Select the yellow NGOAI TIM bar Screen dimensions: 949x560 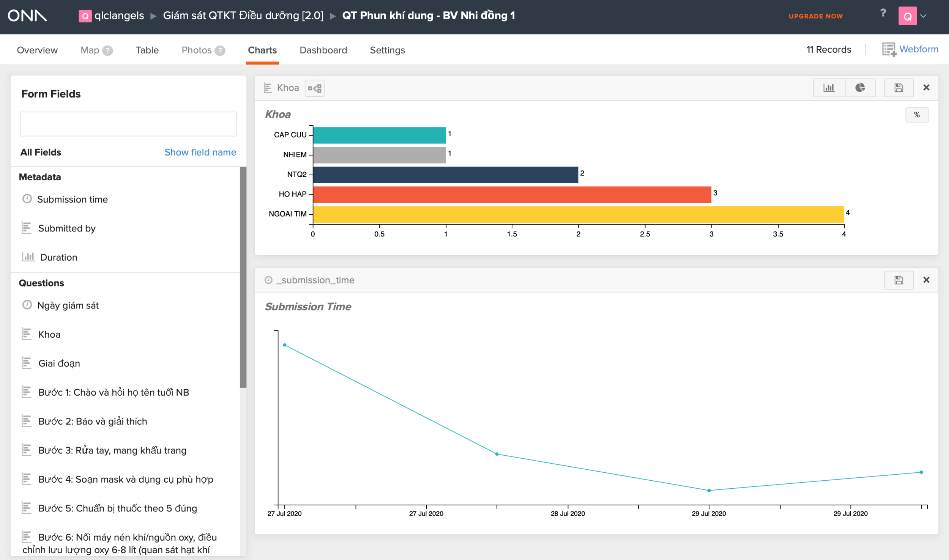(578, 214)
